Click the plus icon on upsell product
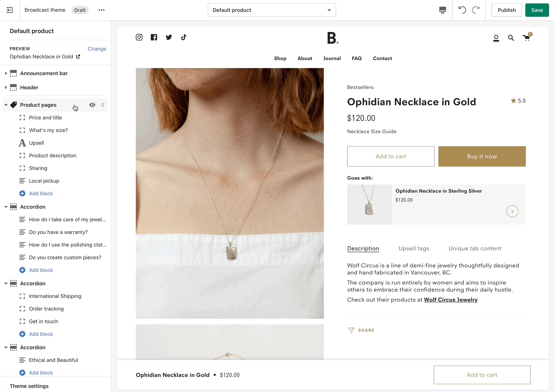The width and height of the screenshot is (555, 392). pyautogui.click(x=512, y=211)
